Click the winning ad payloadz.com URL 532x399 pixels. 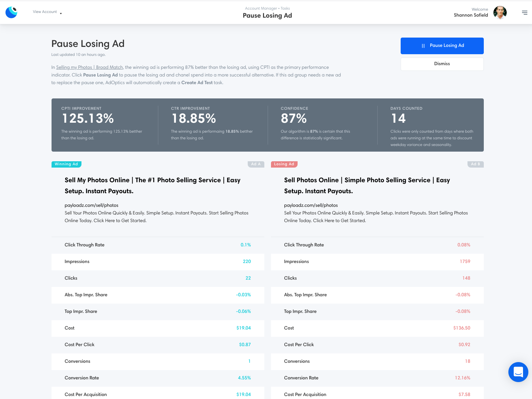91,205
